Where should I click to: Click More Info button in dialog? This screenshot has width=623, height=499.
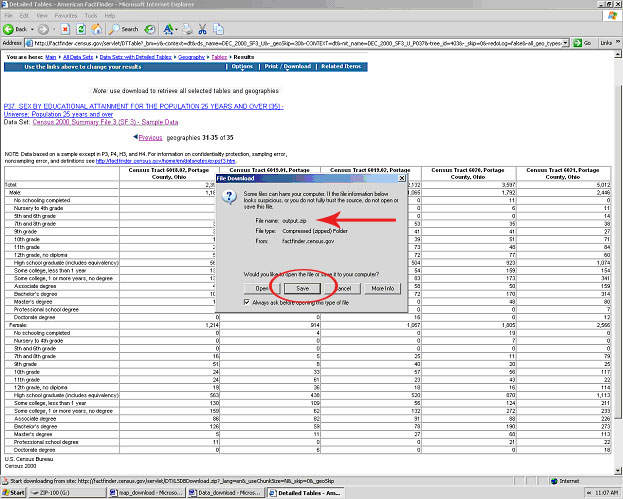[383, 288]
